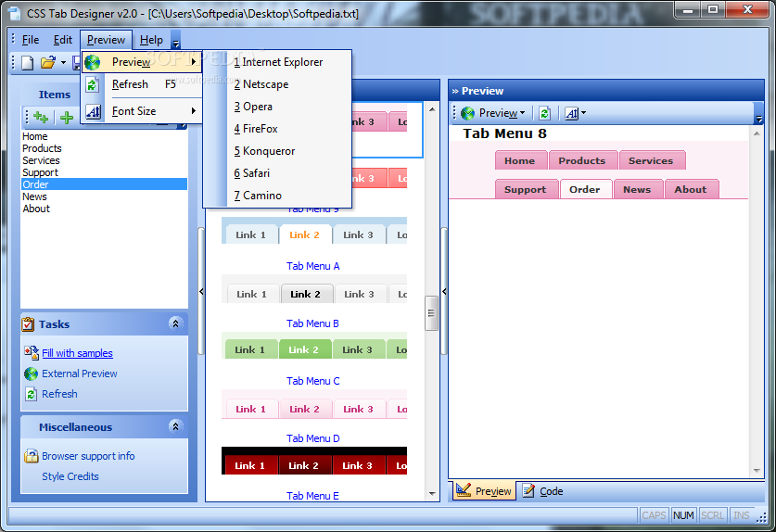Select Internet Explorer in the browser submenu
Viewport: 776px width, 532px height.
click(x=277, y=62)
